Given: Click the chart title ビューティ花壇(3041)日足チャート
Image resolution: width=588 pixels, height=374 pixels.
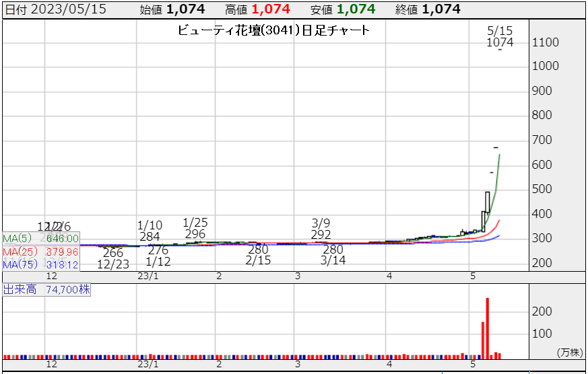Looking at the screenshot, I should (x=273, y=30).
